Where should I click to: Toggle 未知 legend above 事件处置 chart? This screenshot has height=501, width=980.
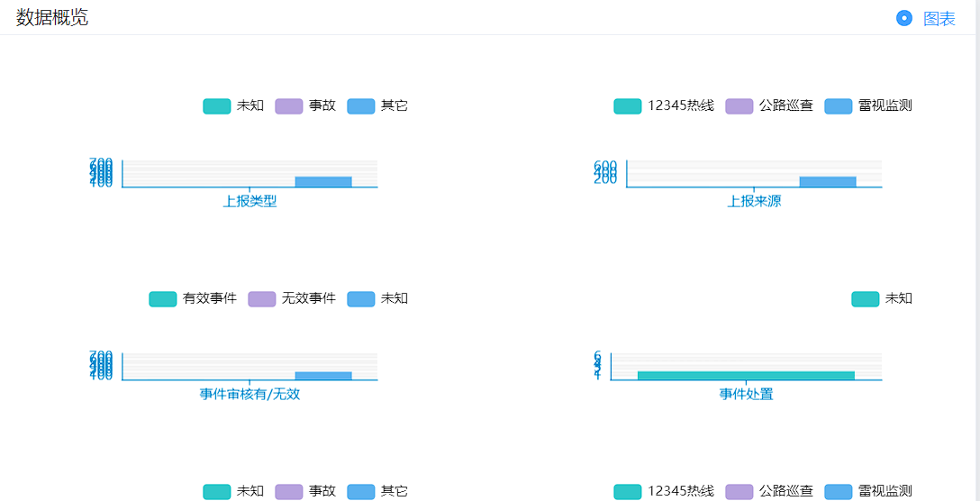point(882,299)
